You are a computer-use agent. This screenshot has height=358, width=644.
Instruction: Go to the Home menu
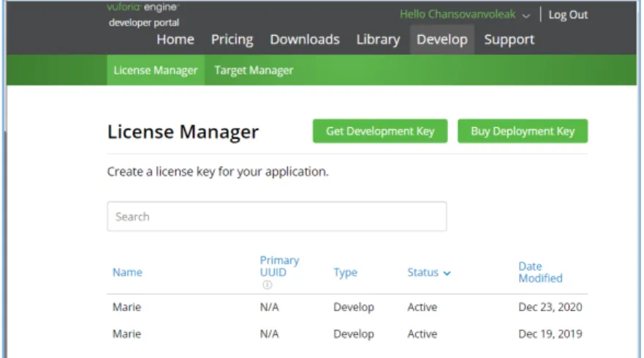coord(175,39)
